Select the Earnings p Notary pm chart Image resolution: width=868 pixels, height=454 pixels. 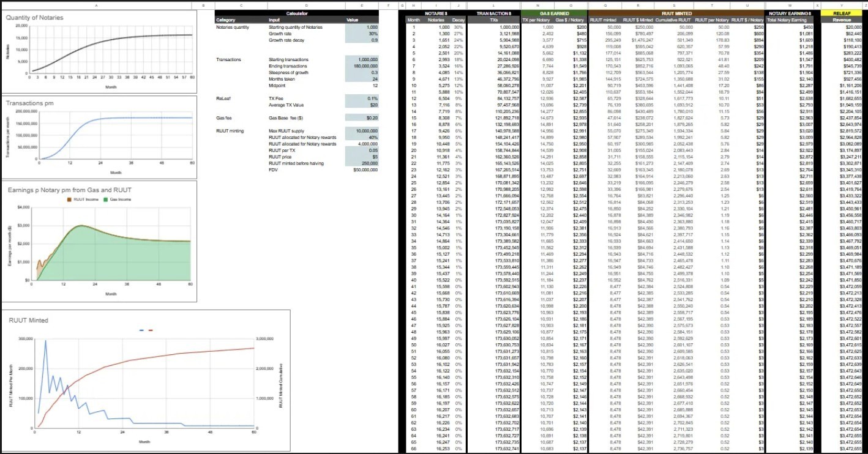[x=100, y=241]
